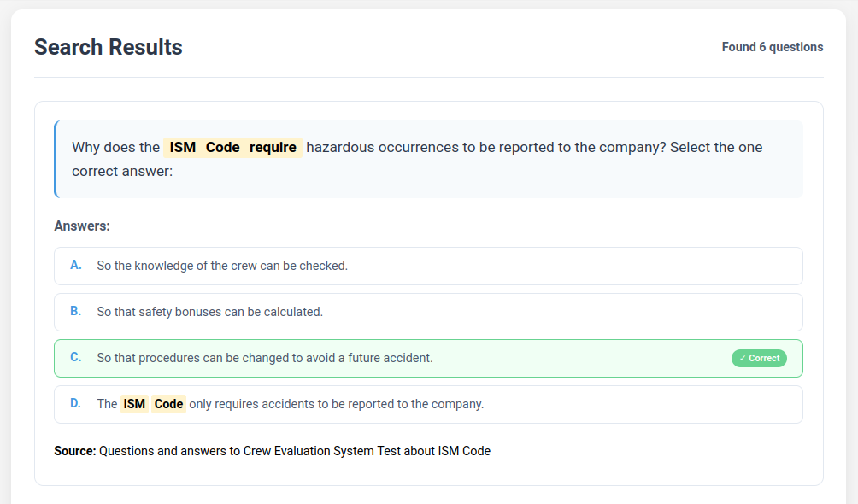Click the Search Results heading
The image size is (858, 504).
click(109, 47)
